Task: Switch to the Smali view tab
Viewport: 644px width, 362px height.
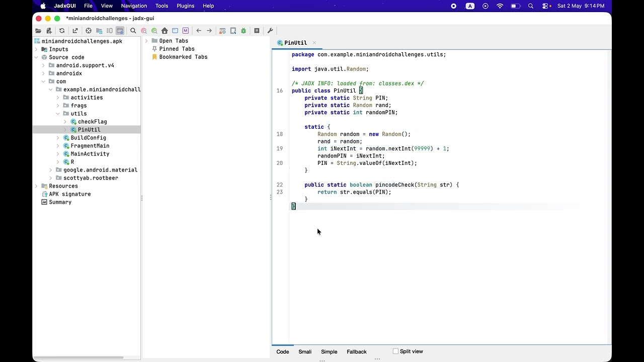Action: pyautogui.click(x=305, y=352)
